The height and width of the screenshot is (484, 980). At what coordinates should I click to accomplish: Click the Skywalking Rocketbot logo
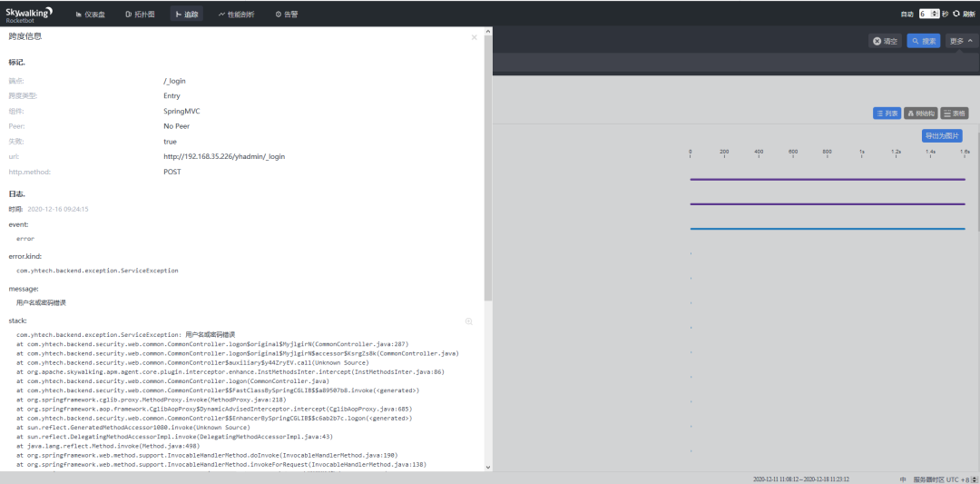click(29, 14)
